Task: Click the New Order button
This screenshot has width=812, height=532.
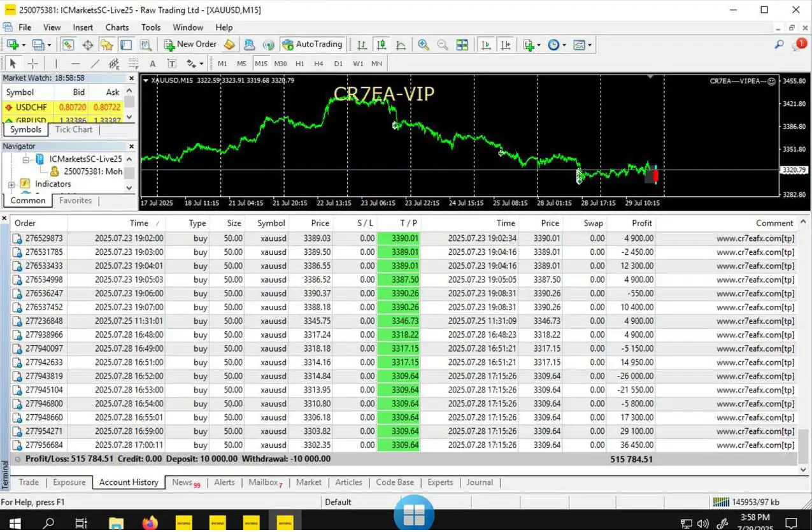Action: 190,45
